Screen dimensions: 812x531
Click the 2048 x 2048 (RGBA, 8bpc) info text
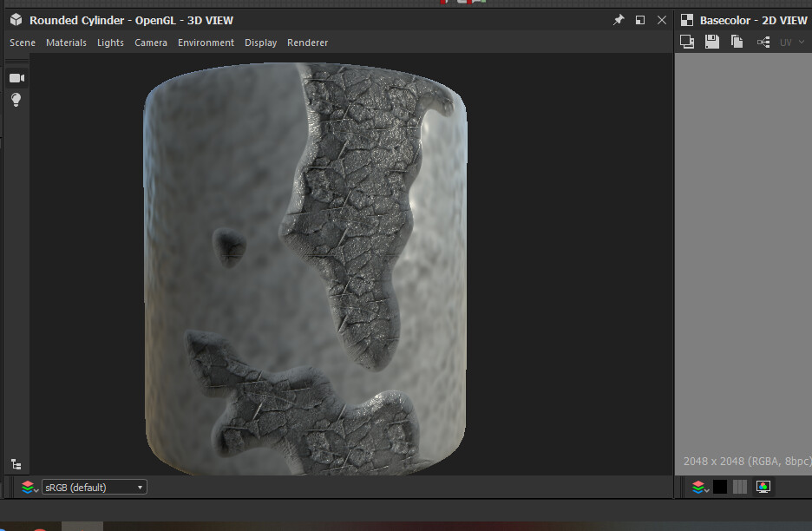747,461
